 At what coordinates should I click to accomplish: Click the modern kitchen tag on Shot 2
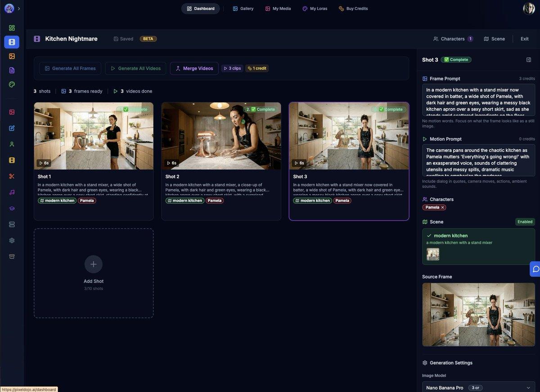click(x=185, y=200)
